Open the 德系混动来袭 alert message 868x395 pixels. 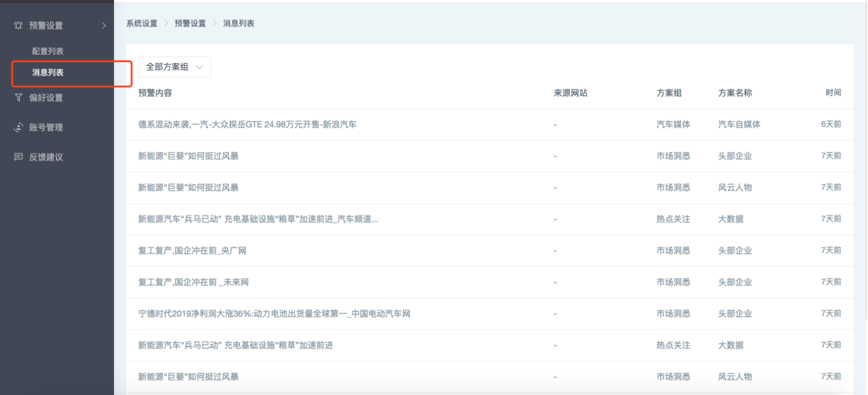point(247,125)
